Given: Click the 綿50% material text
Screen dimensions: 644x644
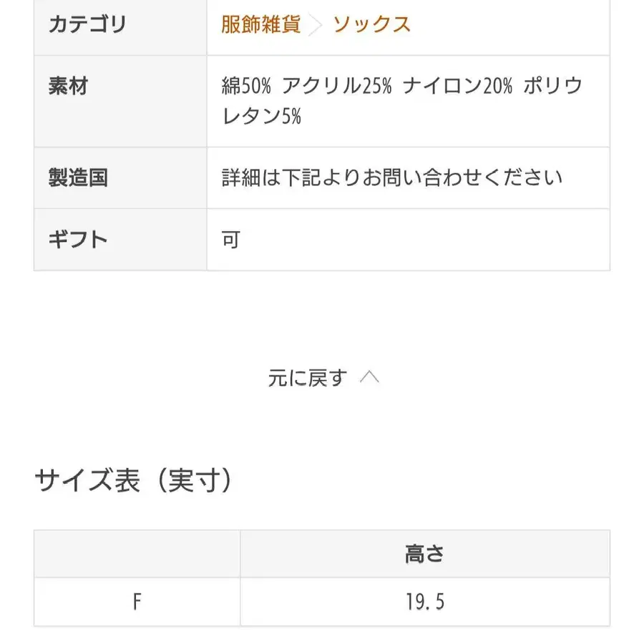Looking at the screenshot, I should 246,87.
